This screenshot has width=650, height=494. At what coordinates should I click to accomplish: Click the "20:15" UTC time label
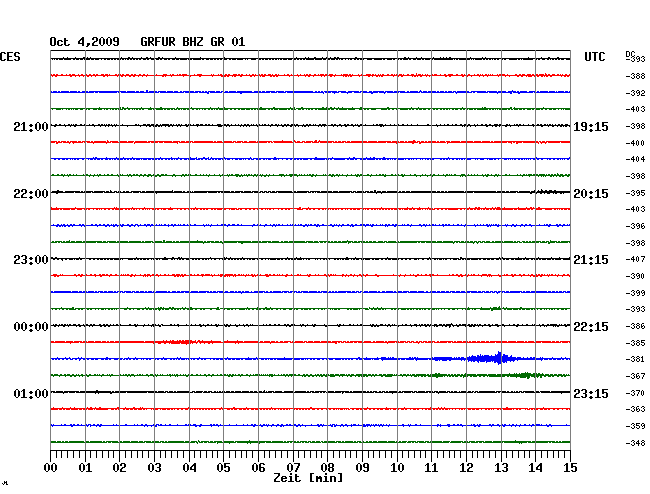(591, 194)
